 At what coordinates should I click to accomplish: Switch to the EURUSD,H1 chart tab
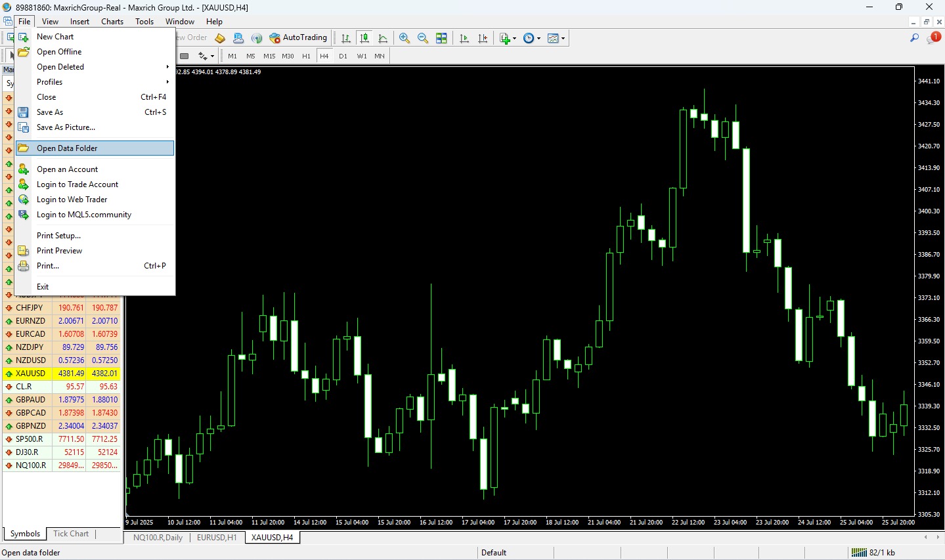(x=217, y=538)
